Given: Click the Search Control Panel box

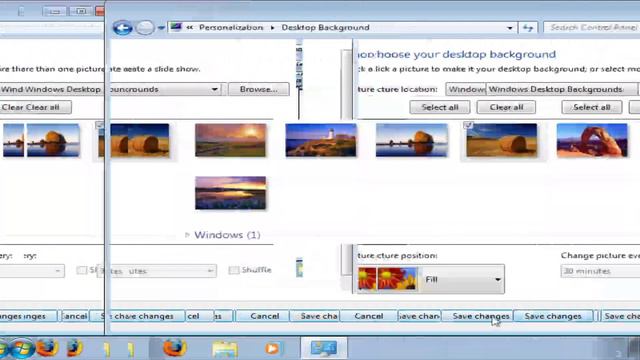Looking at the screenshot, I should pyautogui.click(x=591, y=27).
